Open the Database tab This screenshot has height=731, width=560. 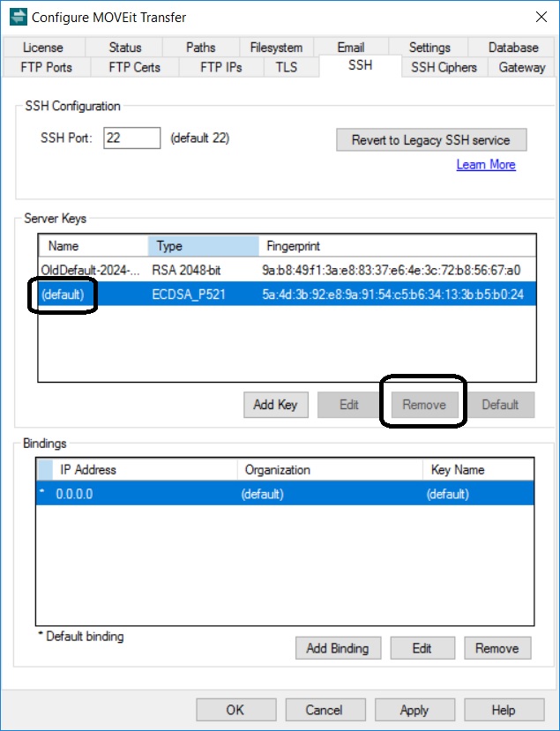(513, 48)
